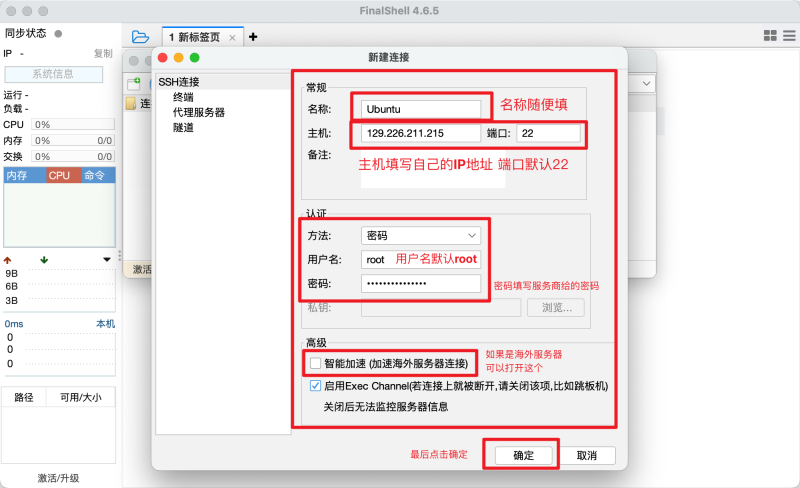The image size is (800, 488).
Task: Click the disabled 私钥 field
Action: [441, 307]
